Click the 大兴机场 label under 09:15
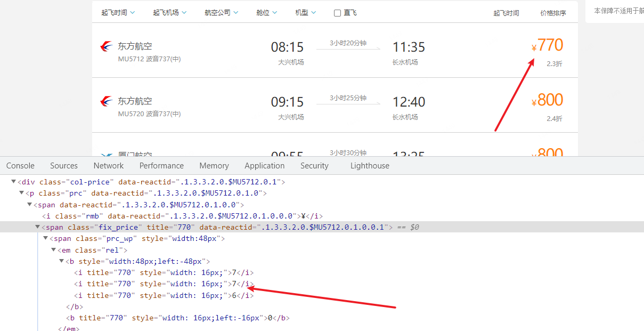This screenshot has height=331, width=644. (x=291, y=117)
